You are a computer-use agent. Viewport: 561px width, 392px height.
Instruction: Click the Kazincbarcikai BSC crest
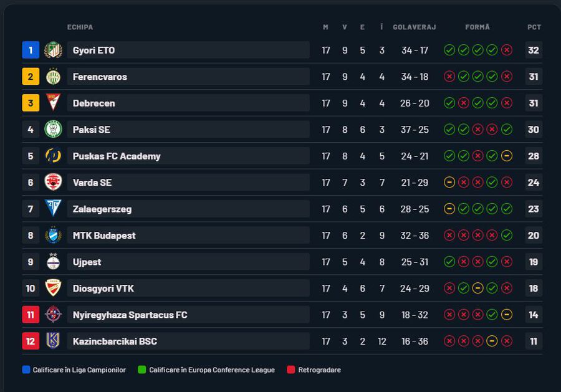tap(53, 341)
